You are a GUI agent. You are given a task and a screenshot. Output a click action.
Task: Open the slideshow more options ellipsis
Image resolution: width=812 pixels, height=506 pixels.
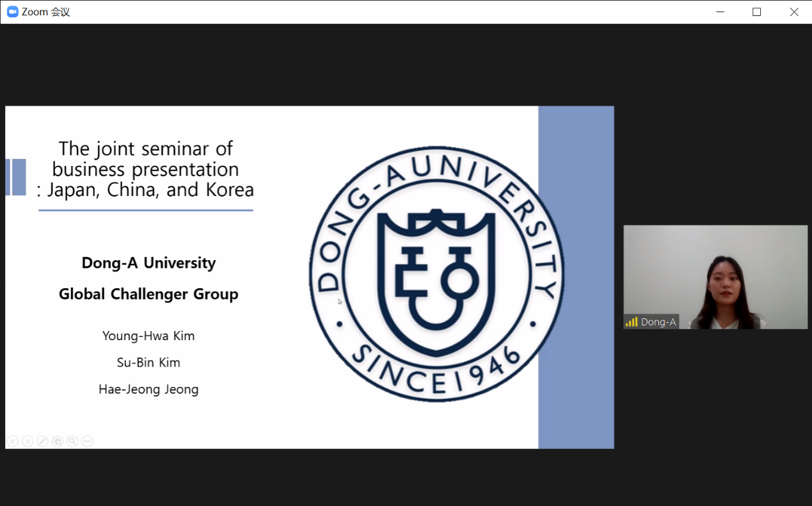[x=88, y=441]
